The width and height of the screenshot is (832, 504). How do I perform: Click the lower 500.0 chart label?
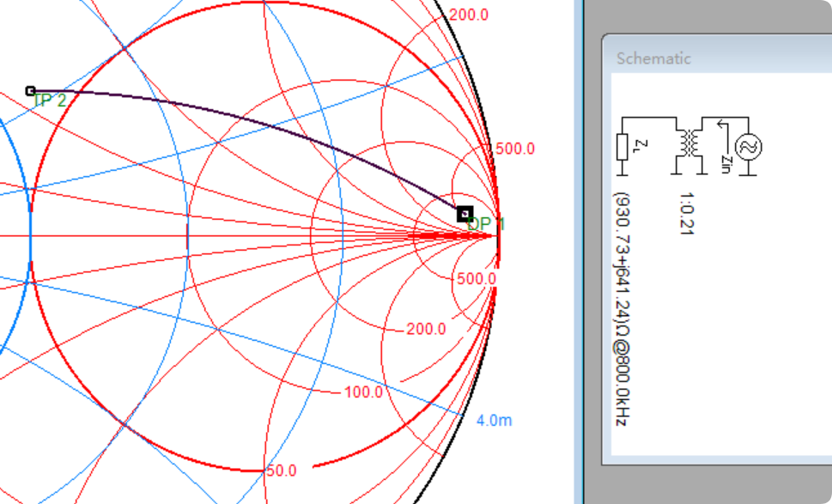(476, 279)
